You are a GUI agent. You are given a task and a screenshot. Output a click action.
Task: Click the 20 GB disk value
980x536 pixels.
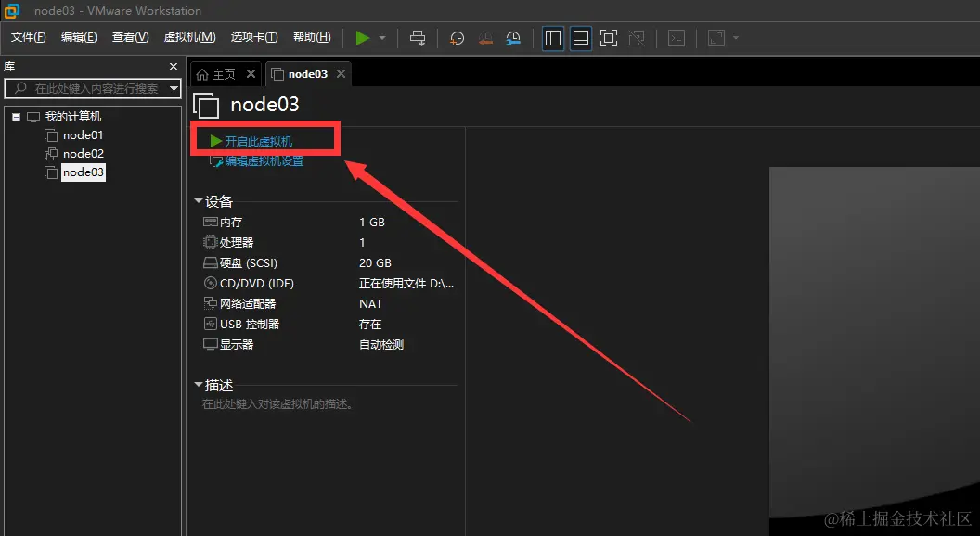coord(375,263)
